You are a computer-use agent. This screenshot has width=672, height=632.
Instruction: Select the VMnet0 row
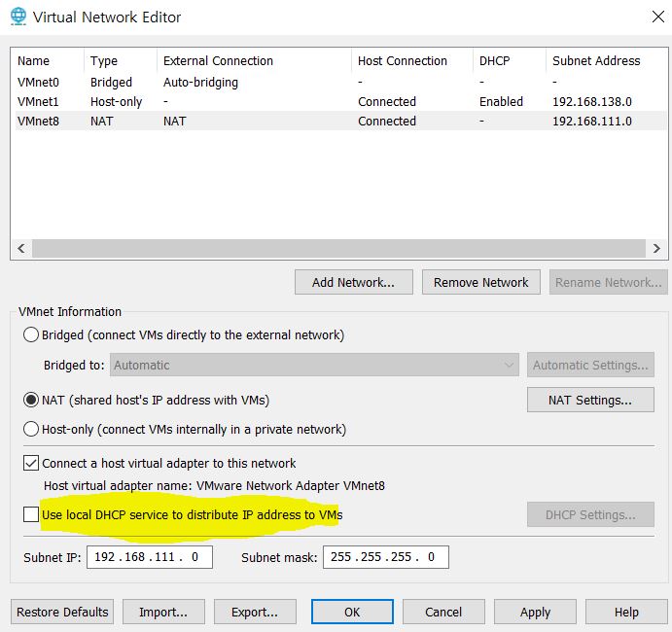(x=340, y=82)
